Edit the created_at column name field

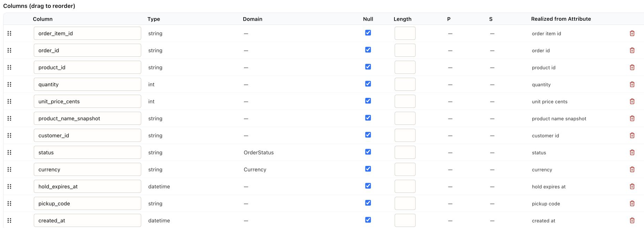click(x=87, y=221)
